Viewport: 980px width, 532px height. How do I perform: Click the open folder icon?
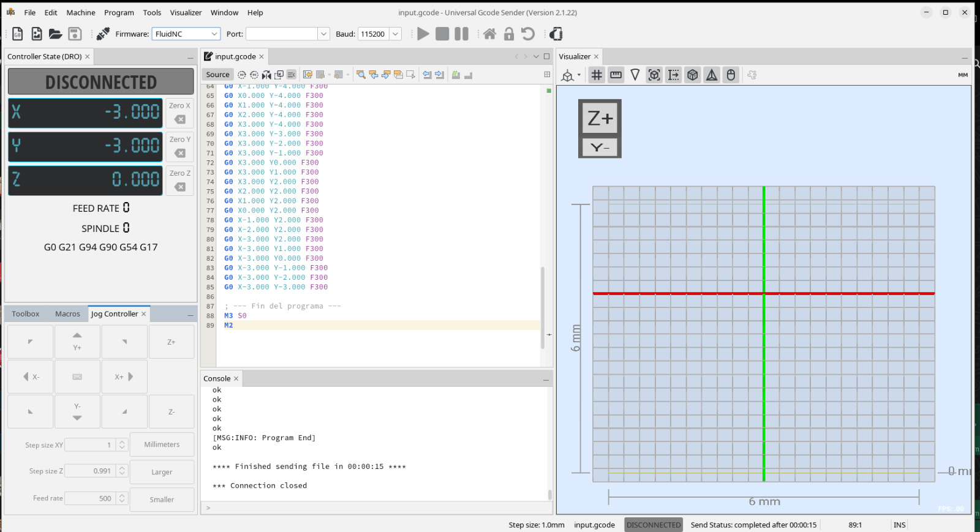pyautogui.click(x=56, y=34)
